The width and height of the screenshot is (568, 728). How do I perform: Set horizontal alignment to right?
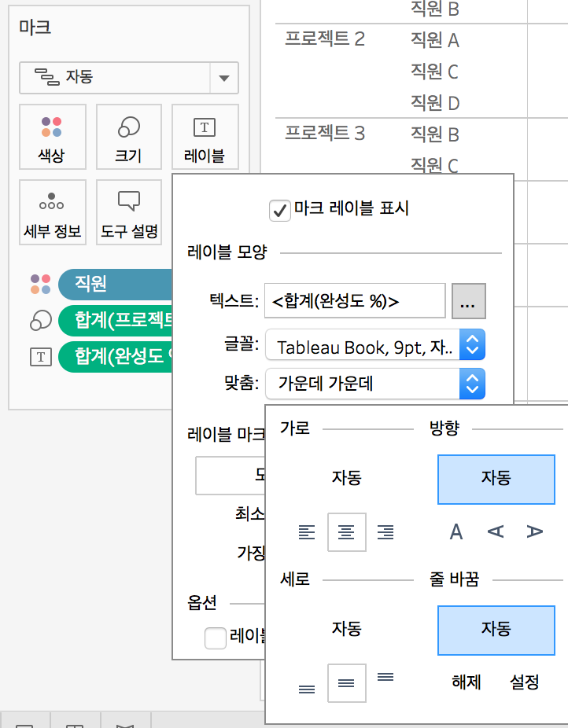[385, 532]
